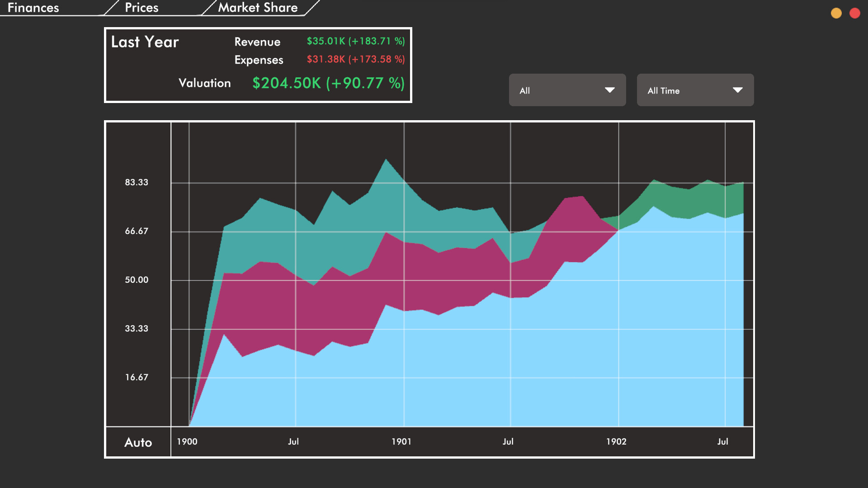Switch to the Finances tab
Image resolution: width=868 pixels, height=488 pixels.
coord(33,8)
